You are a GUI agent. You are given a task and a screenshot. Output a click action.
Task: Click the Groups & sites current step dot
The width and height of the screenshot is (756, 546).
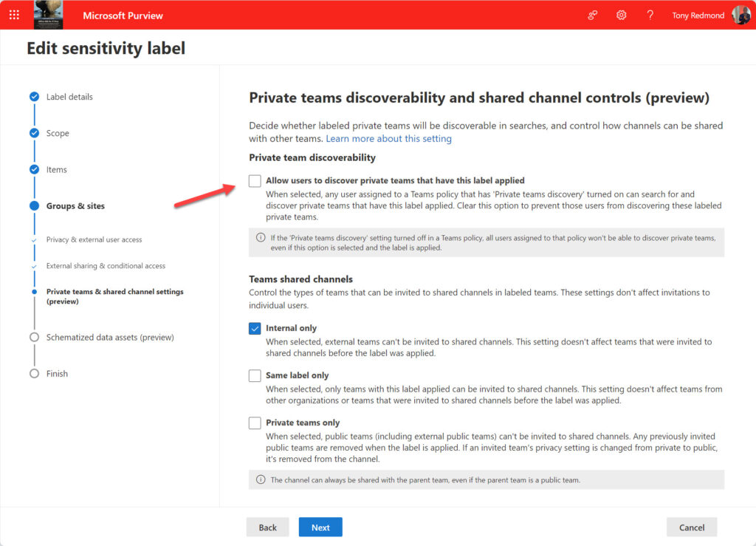(34, 206)
